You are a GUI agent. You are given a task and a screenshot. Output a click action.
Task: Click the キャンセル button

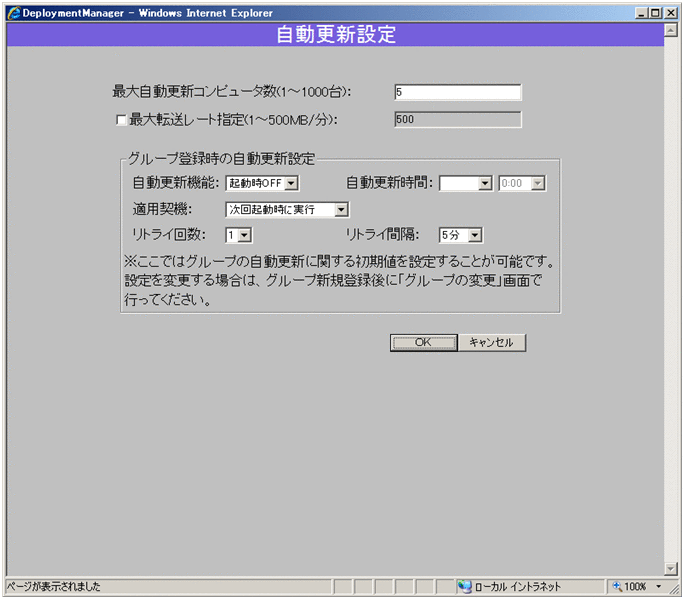point(491,343)
